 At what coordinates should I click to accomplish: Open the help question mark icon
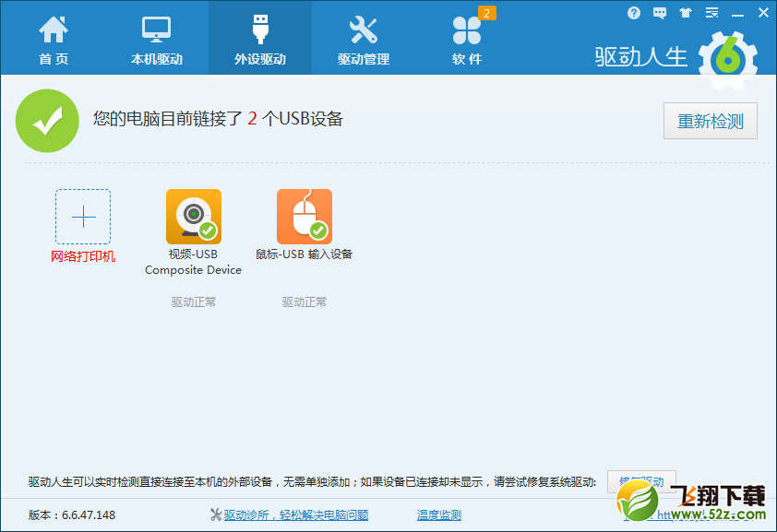coord(634,13)
